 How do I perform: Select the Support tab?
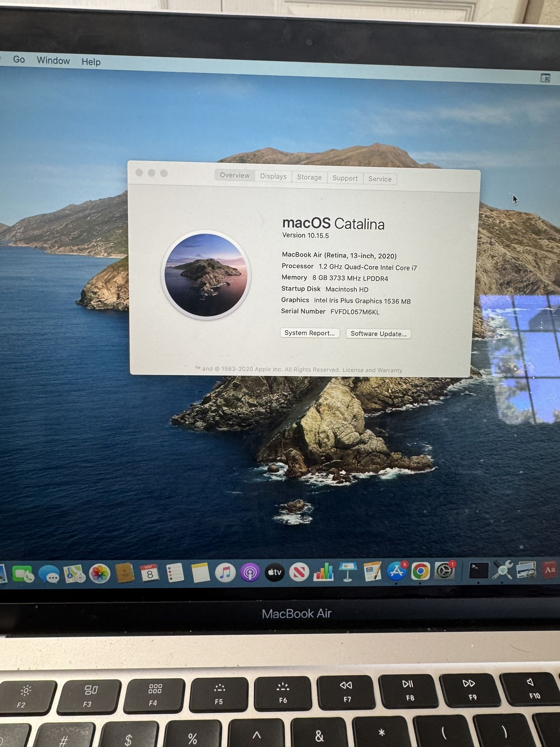(345, 178)
